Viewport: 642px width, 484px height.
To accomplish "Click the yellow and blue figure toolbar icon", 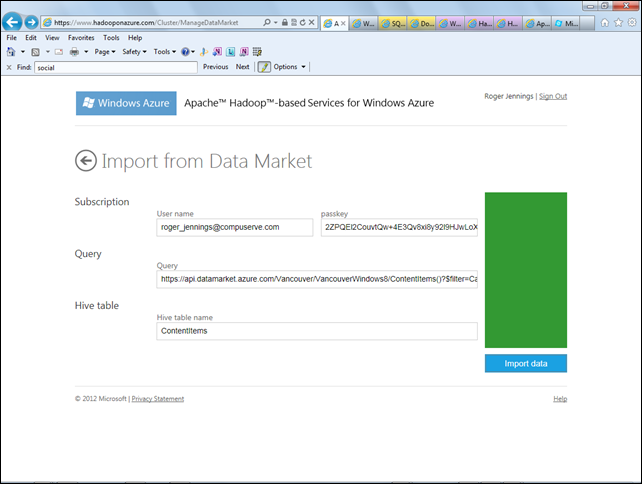I will click(x=204, y=52).
